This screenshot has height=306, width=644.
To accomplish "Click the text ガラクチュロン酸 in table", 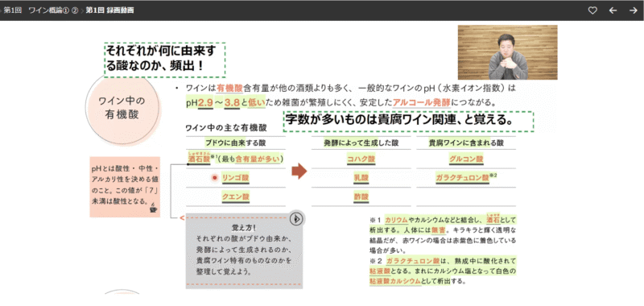I will click(x=462, y=178).
